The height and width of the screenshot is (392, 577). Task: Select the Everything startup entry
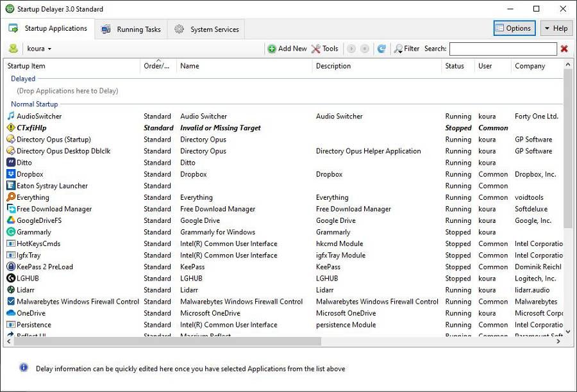click(31, 197)
